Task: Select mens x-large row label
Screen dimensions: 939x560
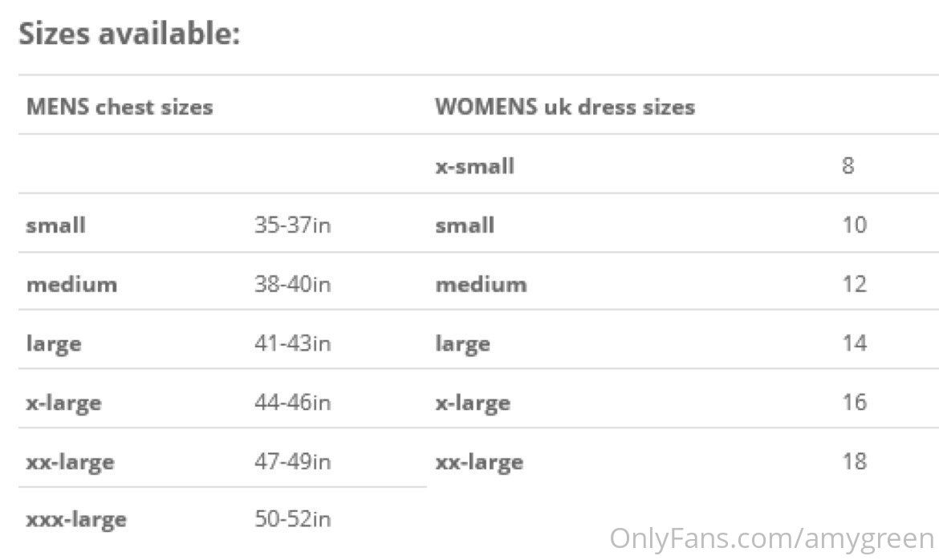Action: coord(63,403)
